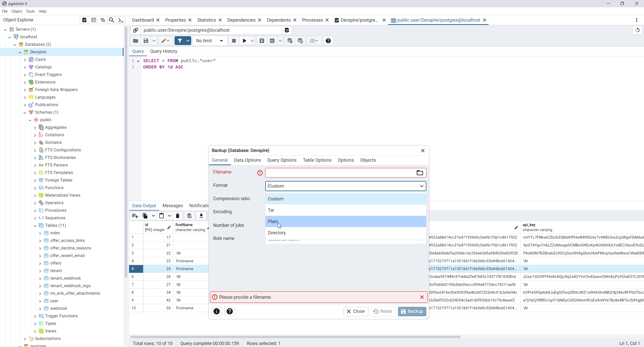Run Explain on the query
644x347 pixels.
click(261, 41)
